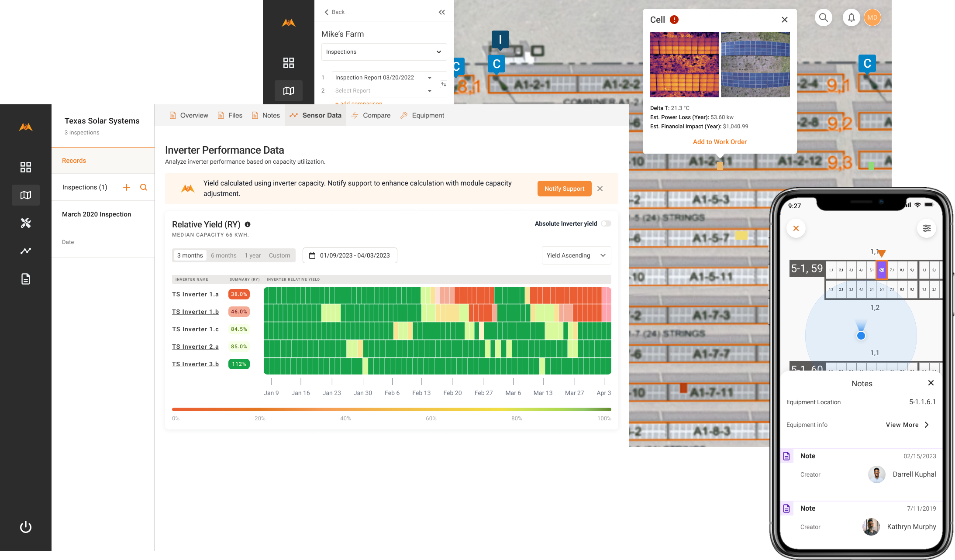Switch to the Equipment tab

point(422,115)
